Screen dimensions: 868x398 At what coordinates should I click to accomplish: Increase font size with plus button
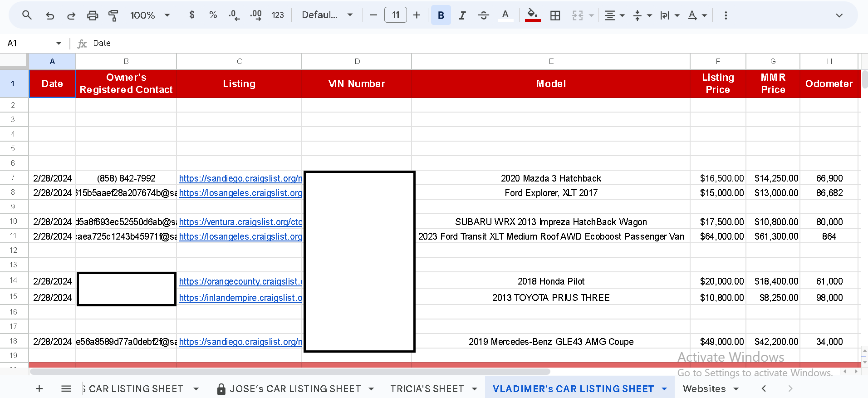[x=417, y=15]
